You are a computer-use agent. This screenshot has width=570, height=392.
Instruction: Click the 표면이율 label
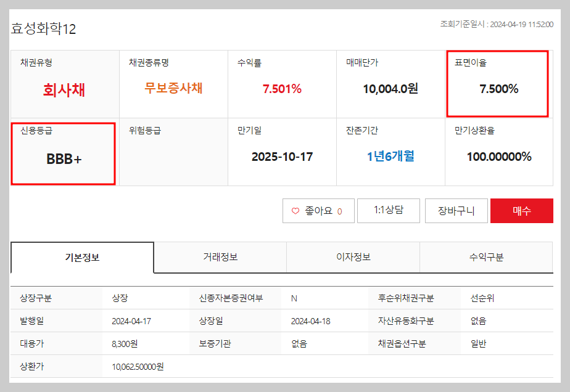pos(471,62)
